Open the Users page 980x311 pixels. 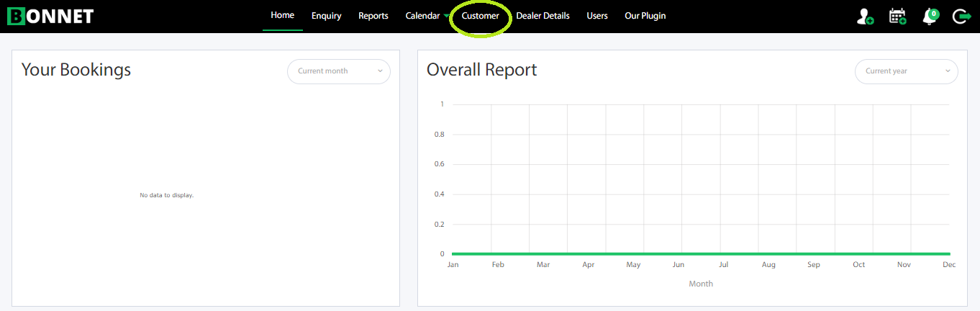pyautogui.click(x=597, y=16)
